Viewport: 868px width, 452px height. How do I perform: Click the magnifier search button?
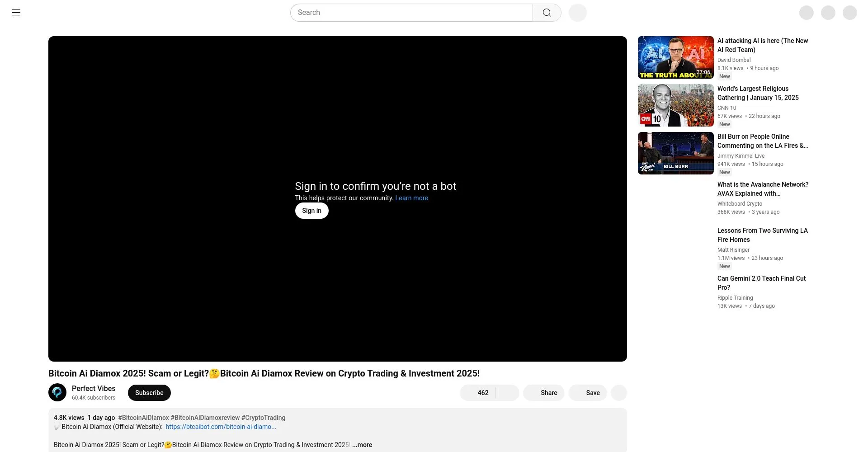click(547, 13)
